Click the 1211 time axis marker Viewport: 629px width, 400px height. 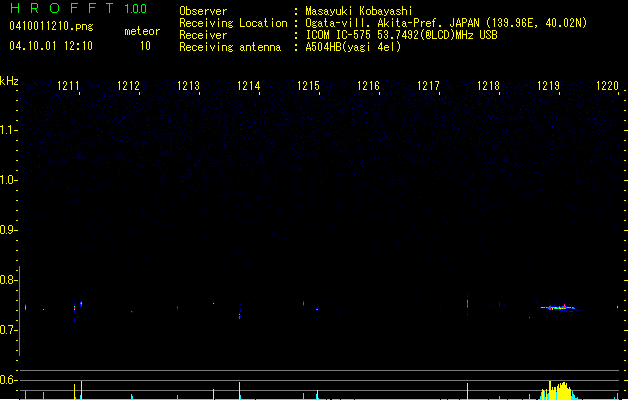tap(68, 86)
